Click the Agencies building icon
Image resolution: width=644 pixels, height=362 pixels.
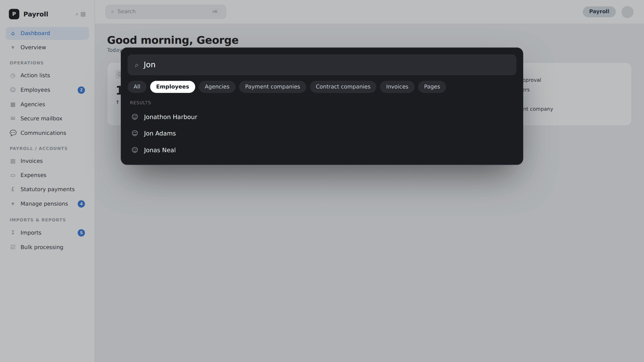pyautogui.click(x=13, y=104)
